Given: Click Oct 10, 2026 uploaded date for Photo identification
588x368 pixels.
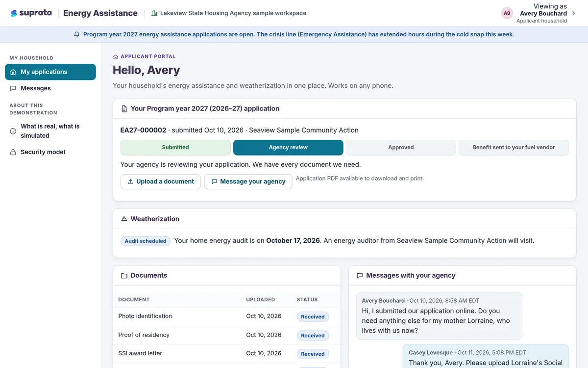Looking at the screenshot, I should pos(264,316).
